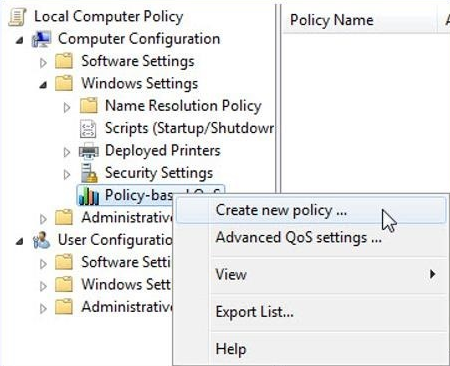Collapse the Windows Settings tree node

[x=43, y=85]
